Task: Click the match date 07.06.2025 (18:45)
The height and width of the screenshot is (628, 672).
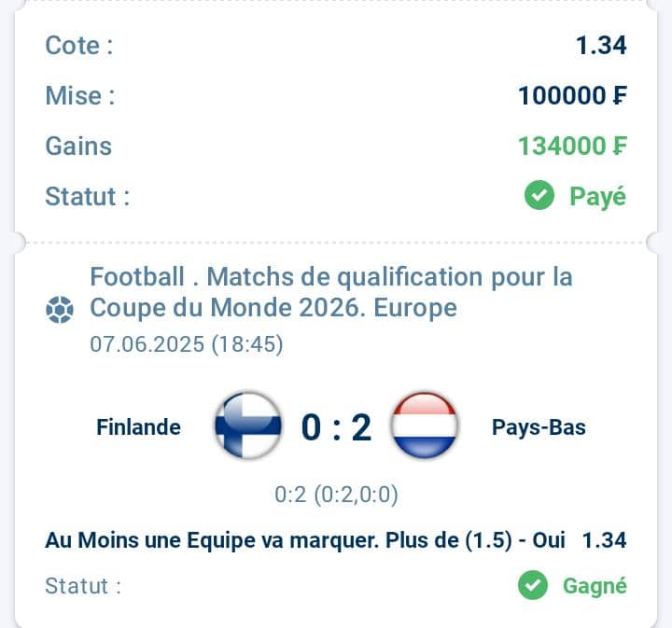Action: (x=187, y=344)
